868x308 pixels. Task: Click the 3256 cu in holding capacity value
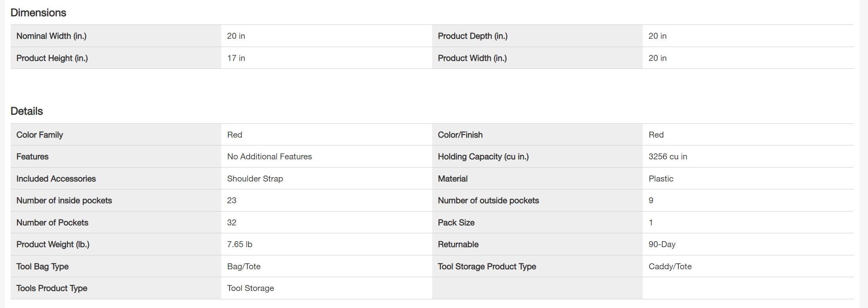668,157
